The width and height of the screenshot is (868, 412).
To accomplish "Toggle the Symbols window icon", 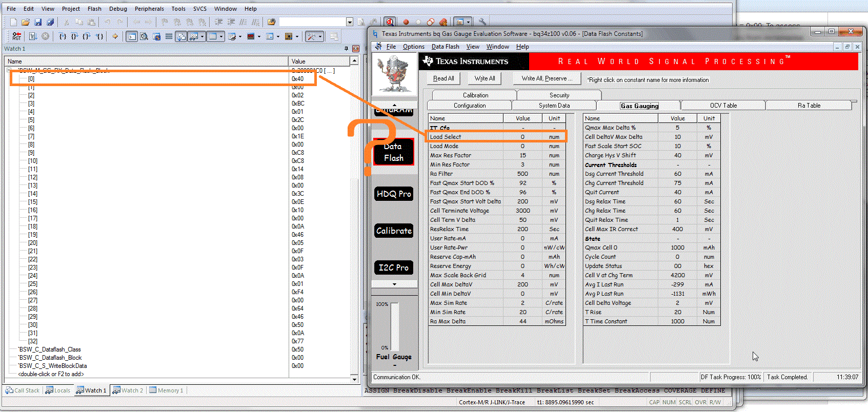I will pos(156,36).
